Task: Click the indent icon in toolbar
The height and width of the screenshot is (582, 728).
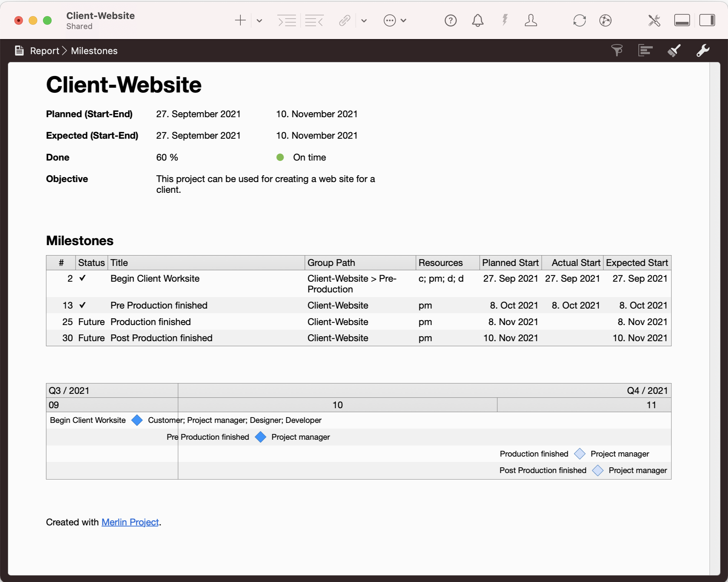Action: tap(287, 20)
